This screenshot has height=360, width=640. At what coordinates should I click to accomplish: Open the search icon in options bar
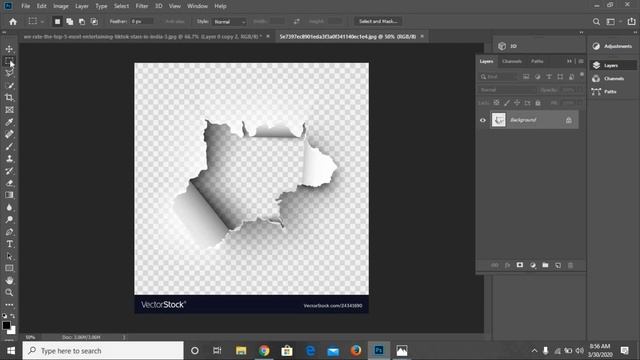point(596,22)
